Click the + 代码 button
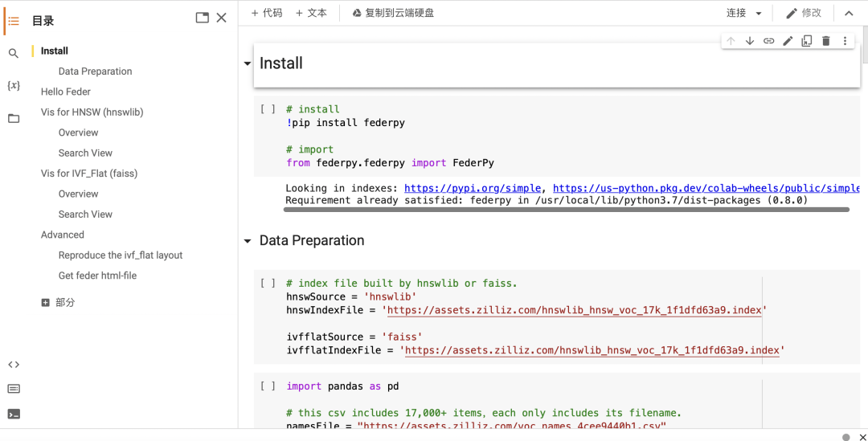Image resolution: width=868 pixels, height=441 pixels. coord(267,13)
